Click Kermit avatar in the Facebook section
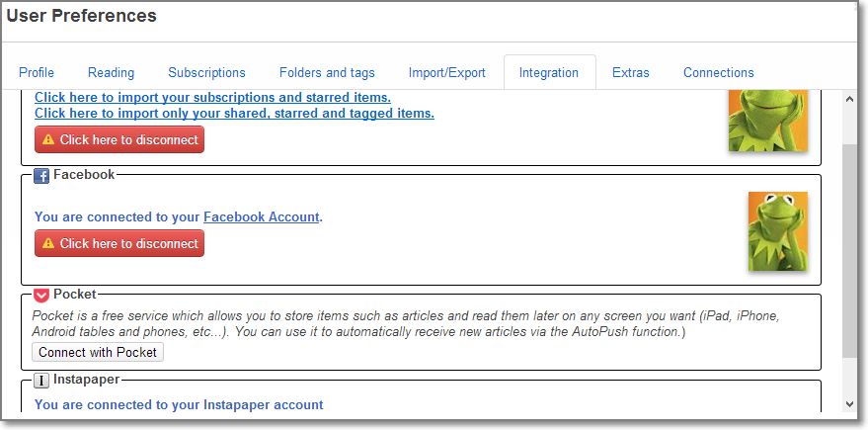Image resolution: width=868 pixels, height=430 pixels. [778, 231]
